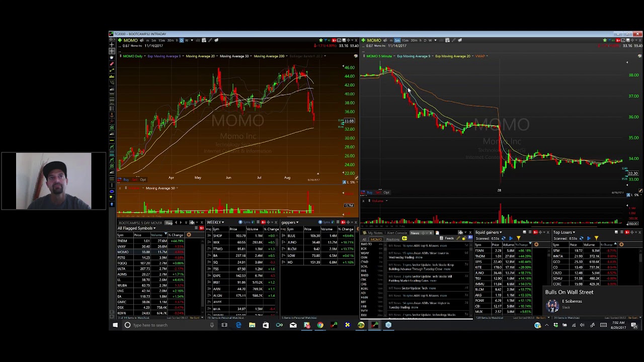Click the yellow filter icon in Top Losers panel

[596, 238]
